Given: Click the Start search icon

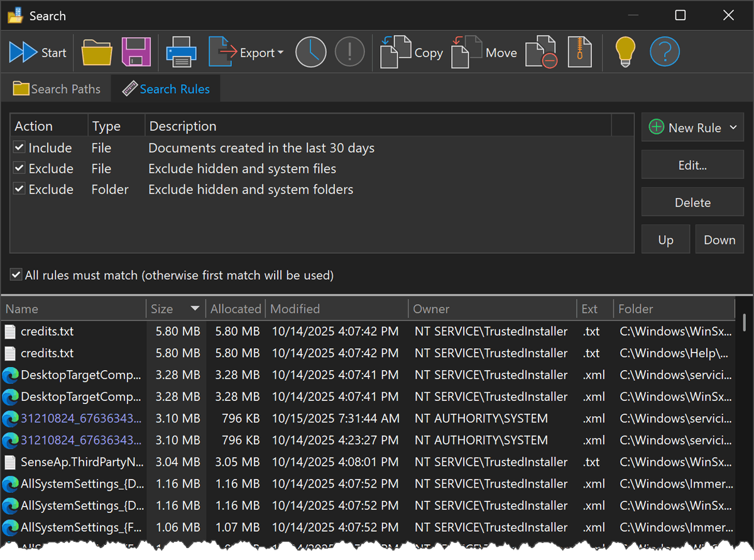Looking at the screenshot, I should click(22, 52).
